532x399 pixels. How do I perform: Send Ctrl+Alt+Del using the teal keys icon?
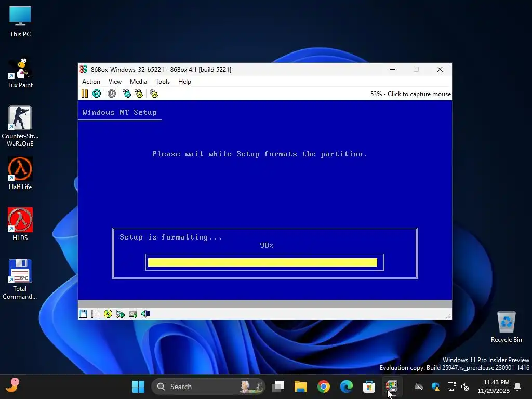pos(127,94)
